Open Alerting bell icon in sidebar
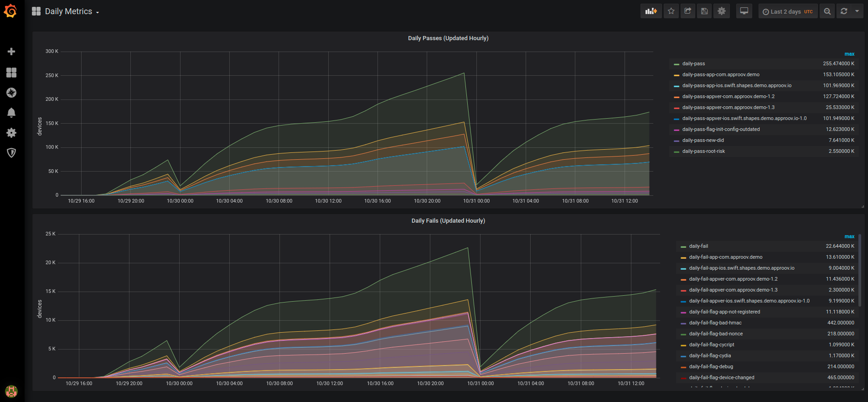The width and height of the screenshot is (868, 402). point(11,113)
